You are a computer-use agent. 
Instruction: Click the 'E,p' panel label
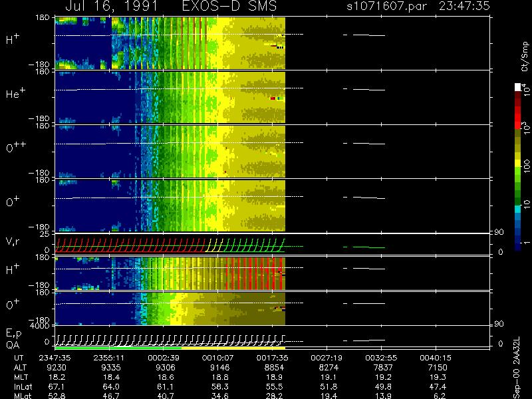[x=13, y=334]
